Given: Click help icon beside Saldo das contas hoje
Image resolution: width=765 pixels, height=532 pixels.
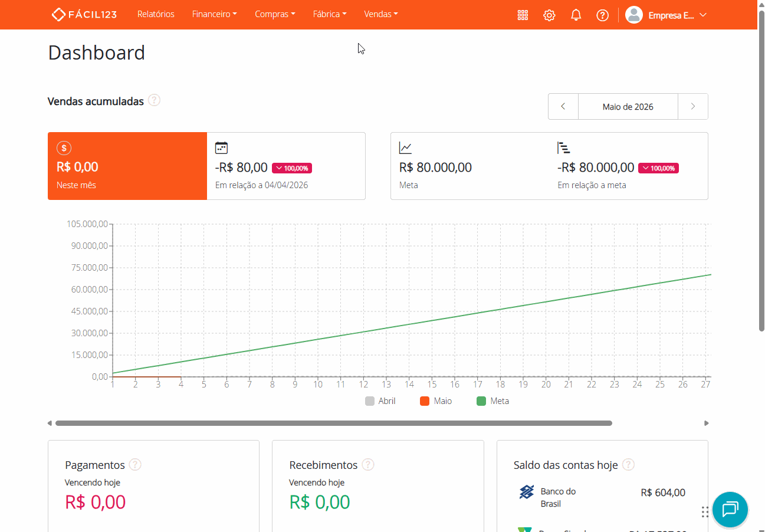Looking at the screenshot, I should (628, 465).
